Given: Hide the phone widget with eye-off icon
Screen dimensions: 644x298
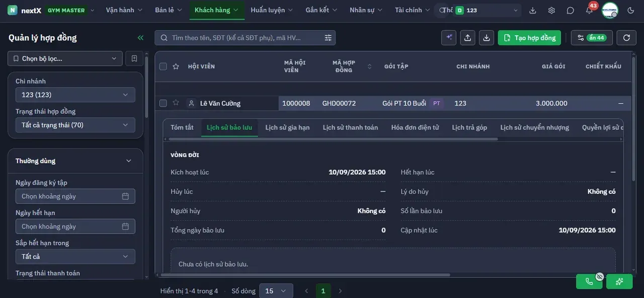Looking at the screenshot, I should [x=599, y=276].
